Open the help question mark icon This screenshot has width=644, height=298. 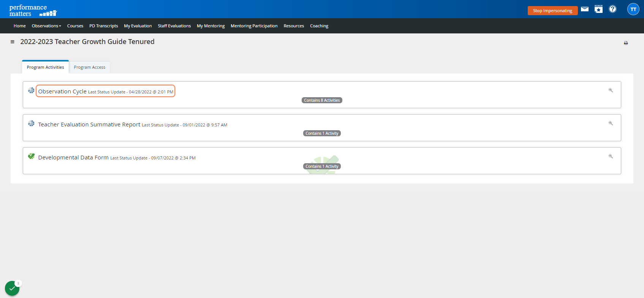click(612, 9)
